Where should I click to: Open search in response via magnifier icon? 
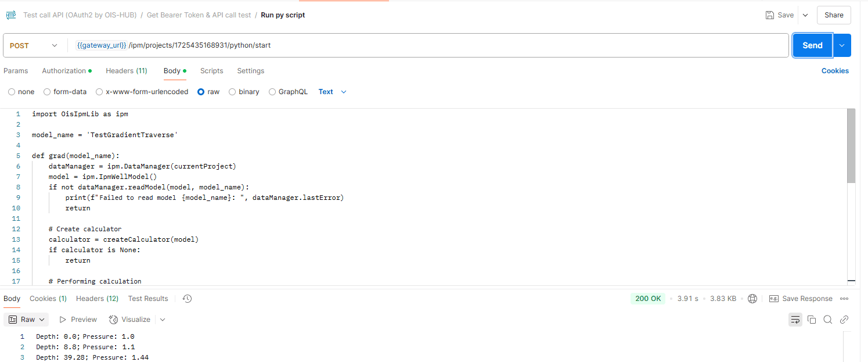point(828,320)
